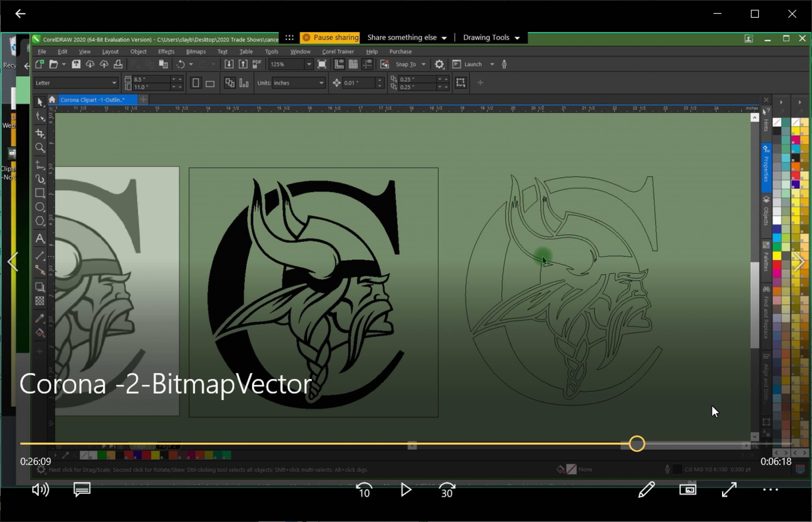812x522 pixels.
Task: Toggle Snap off button
Action: click(x=384, y=64)
